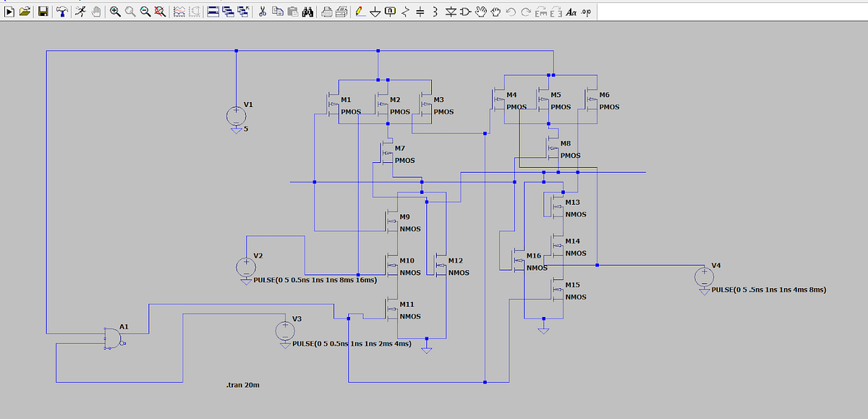Attach a net name label
Image resolution: width=868 pixels, height=419 pixels.
coord(390,10)
